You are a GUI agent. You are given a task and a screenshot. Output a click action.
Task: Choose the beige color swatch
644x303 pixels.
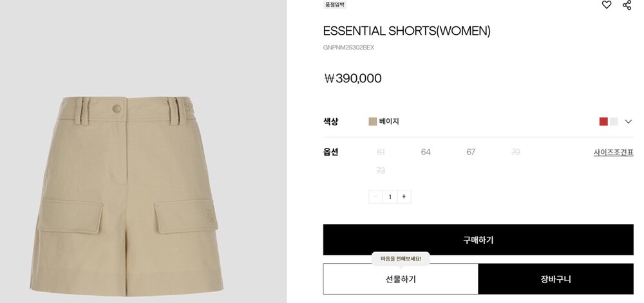(x=372, y=122)
